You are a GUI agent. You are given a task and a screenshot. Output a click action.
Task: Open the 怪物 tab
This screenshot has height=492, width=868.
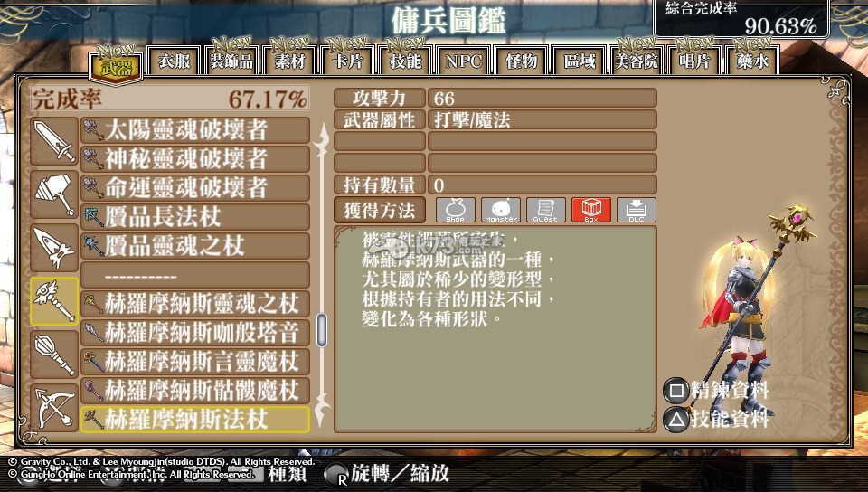[522, 61]
